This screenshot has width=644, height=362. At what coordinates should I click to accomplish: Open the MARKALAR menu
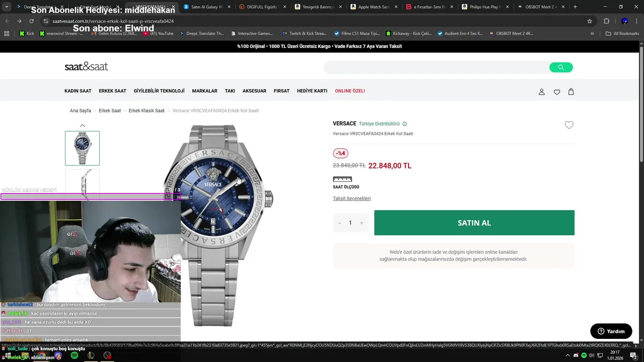pyautogui.click(x=205, y=91)
